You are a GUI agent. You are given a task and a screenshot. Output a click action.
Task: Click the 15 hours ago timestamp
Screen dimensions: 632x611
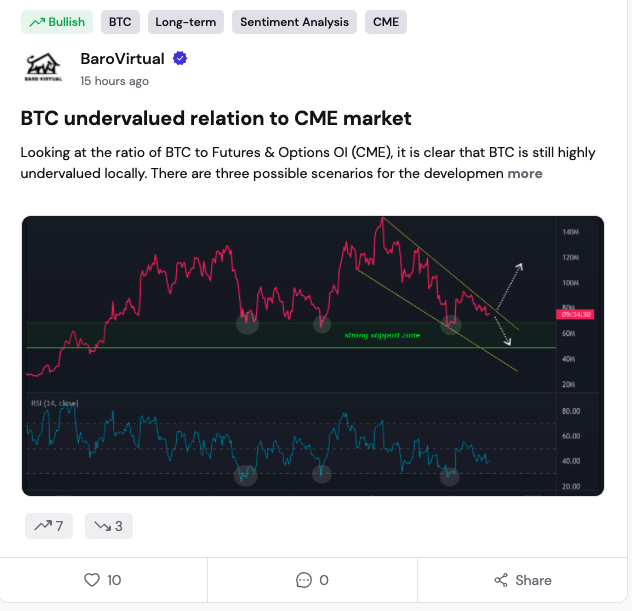[114, 81]
